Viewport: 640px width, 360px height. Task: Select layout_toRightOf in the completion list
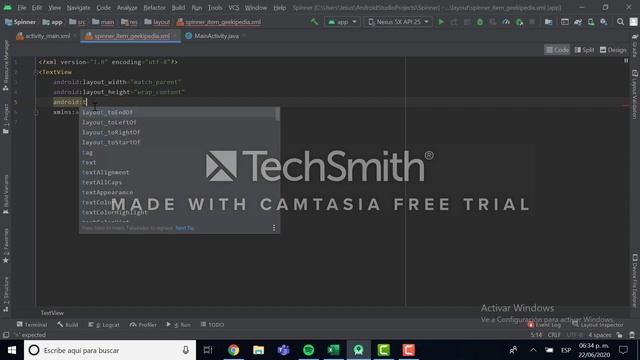(177, 132)
